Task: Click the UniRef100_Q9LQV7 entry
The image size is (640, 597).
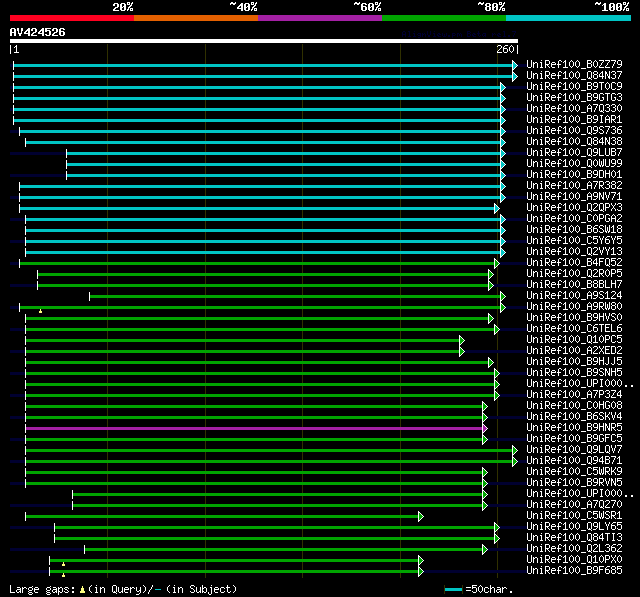Action: coord(574,450)
